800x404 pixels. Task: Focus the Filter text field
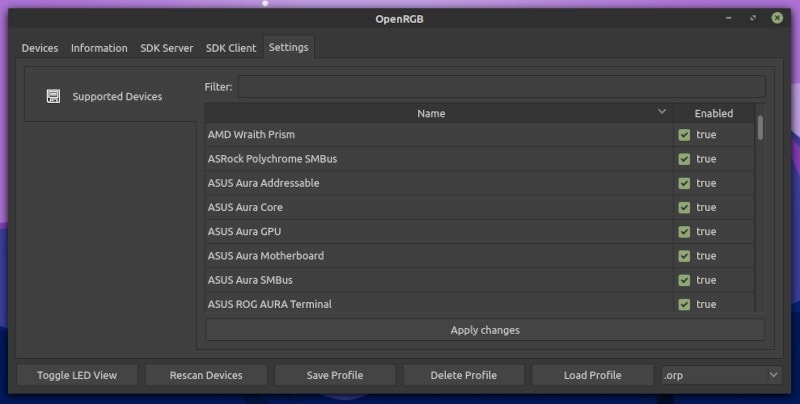(501, 87)
